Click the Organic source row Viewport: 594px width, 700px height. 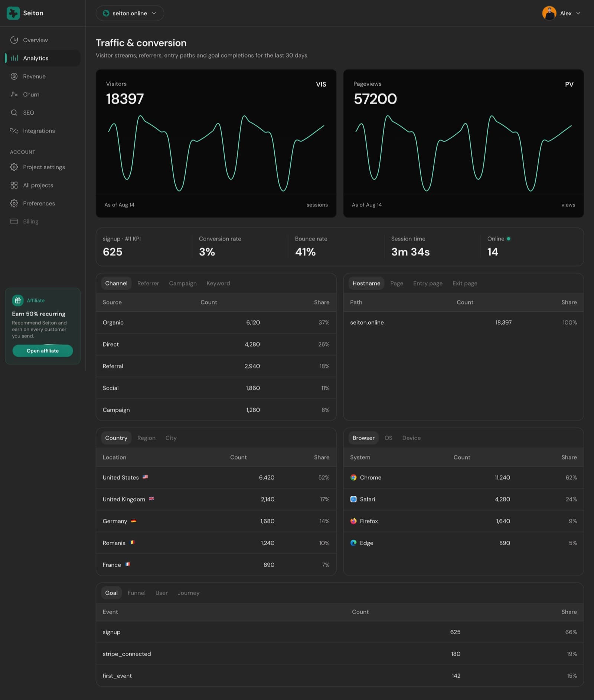216,323
